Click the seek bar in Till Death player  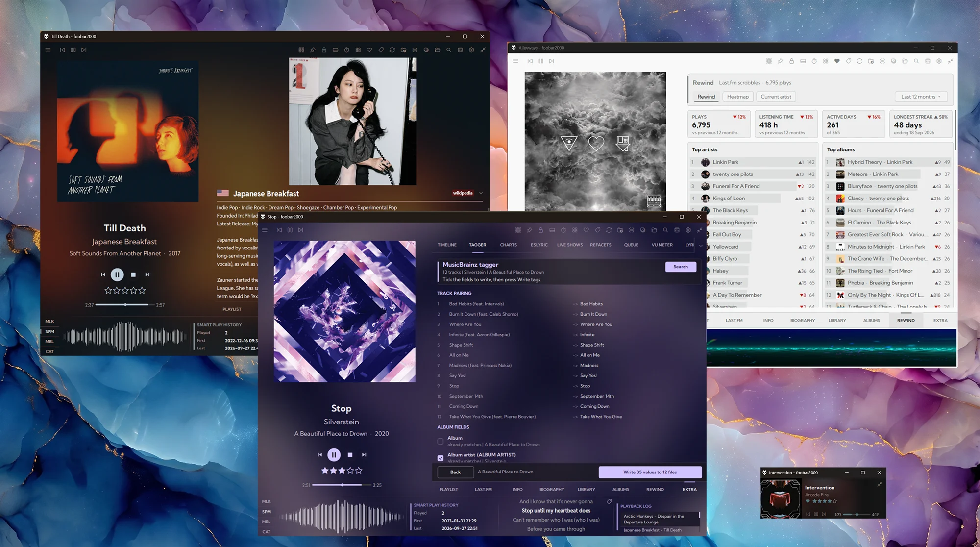pos(125,305)
